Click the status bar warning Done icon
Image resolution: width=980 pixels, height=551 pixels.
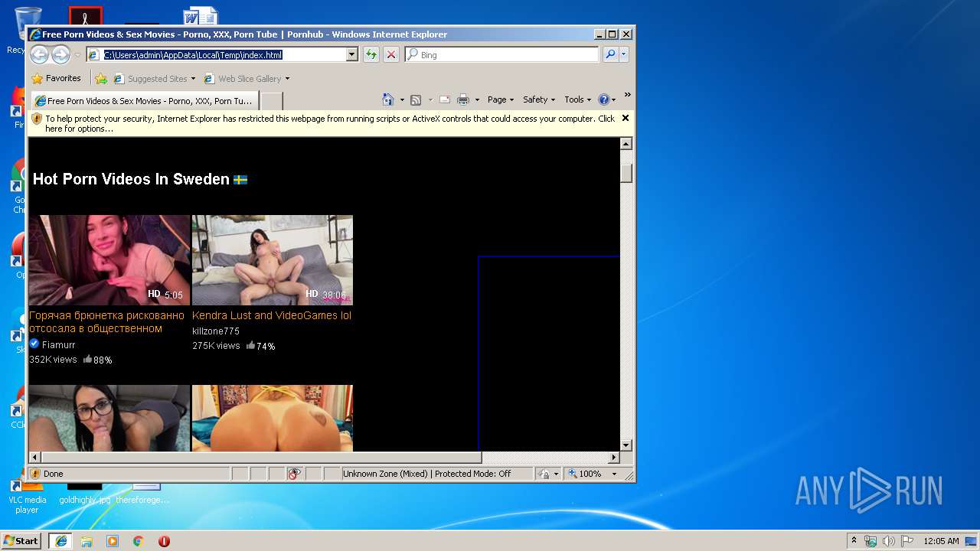(x=35, y=474)
